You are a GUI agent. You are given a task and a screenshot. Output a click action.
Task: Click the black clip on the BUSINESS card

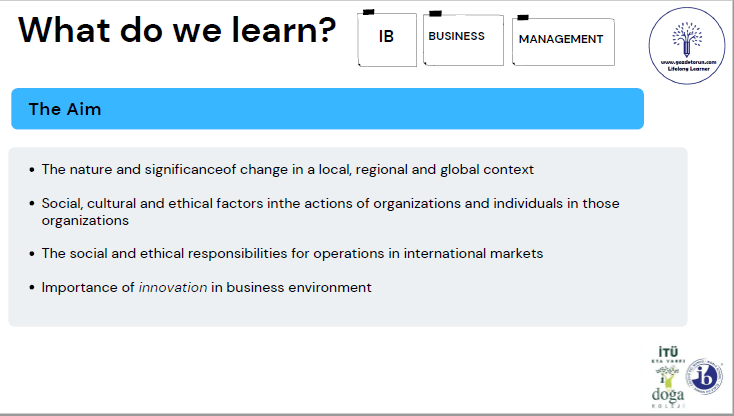[434, 14]
